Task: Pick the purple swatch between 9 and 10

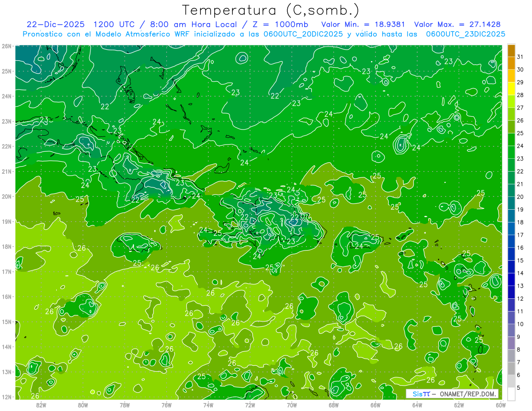Action: point(511,330)
